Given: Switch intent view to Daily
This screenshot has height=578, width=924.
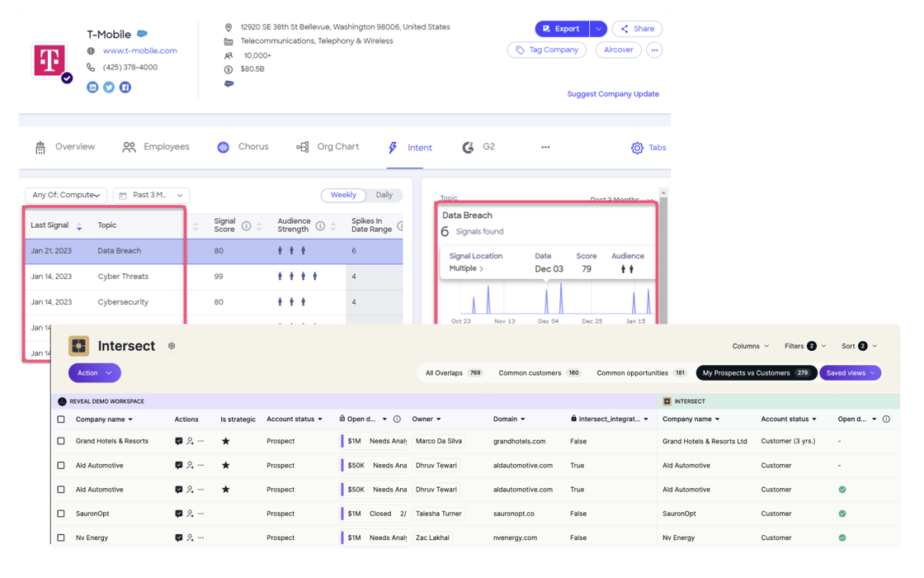Looking at the screenshot, I should point(384,195).
